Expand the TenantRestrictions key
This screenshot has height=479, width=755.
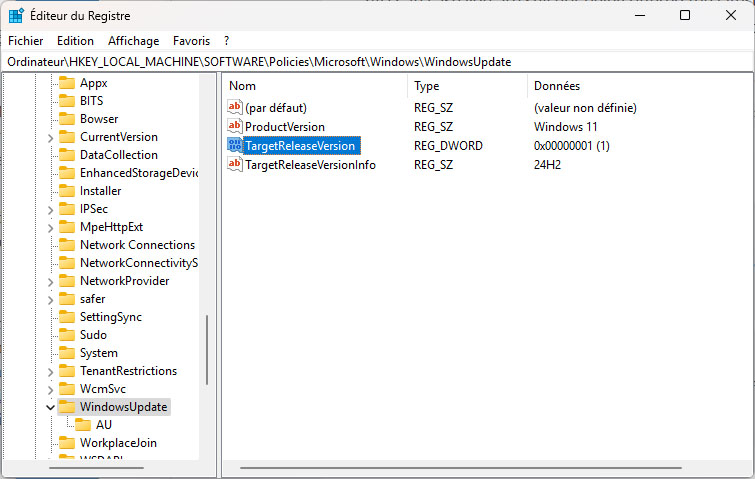point(50,372)
